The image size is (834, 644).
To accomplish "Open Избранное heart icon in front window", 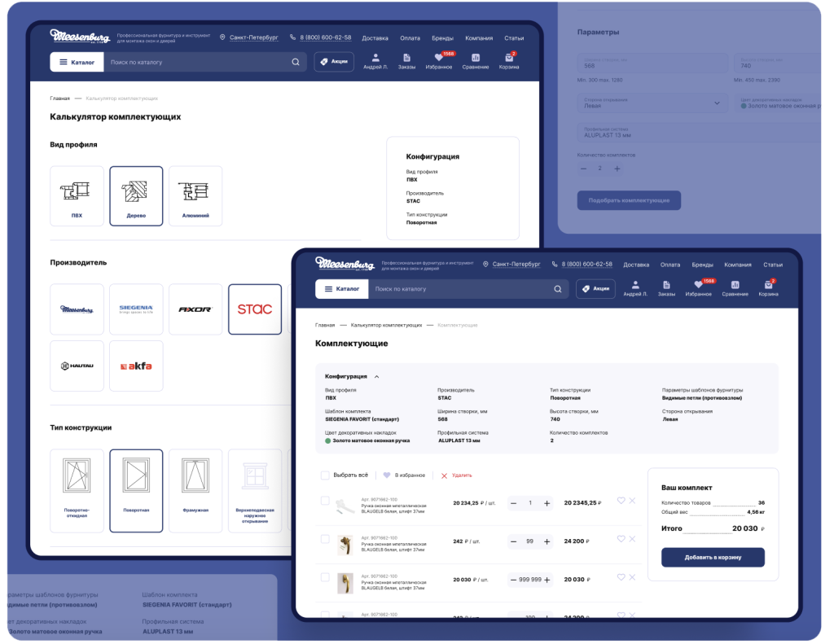I will pyautogui.click(x=698, y=285).
